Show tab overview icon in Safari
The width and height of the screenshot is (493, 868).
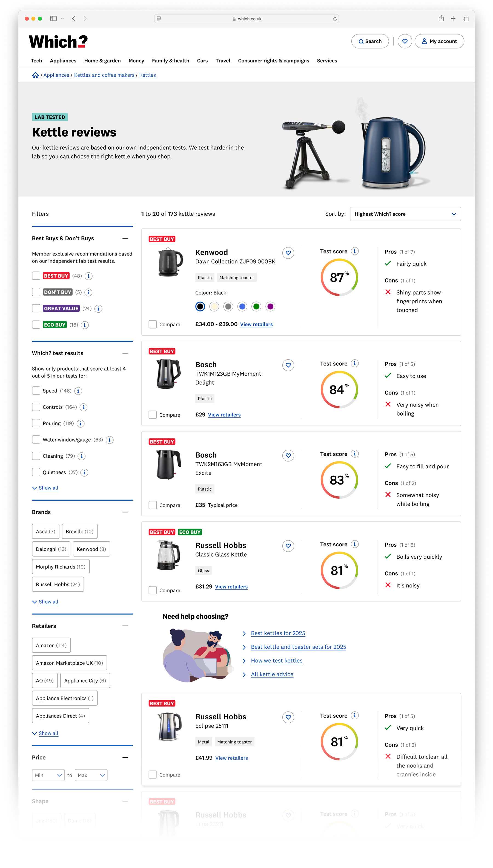[466, 19]
